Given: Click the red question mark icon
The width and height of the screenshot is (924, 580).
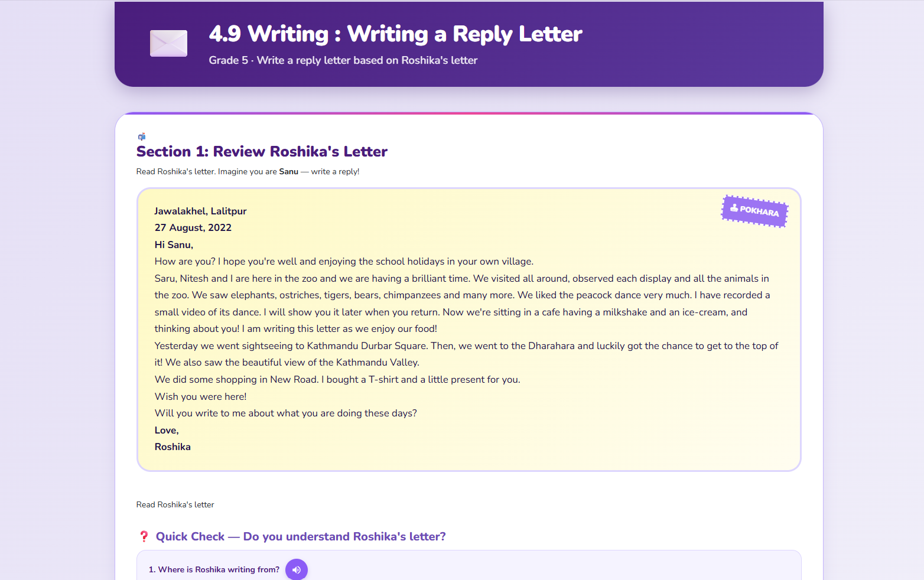Looking at the screenshot, I should 144,536.
